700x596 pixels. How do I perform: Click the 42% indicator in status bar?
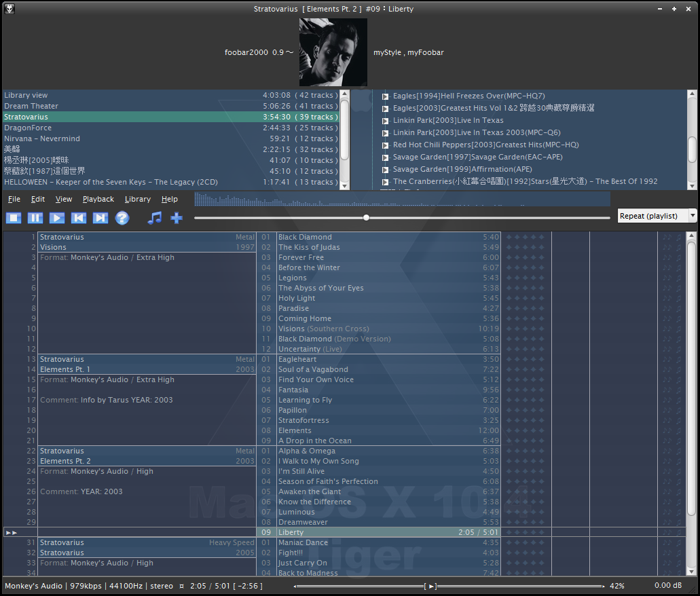pyautogui.click(x=617, y=586)
